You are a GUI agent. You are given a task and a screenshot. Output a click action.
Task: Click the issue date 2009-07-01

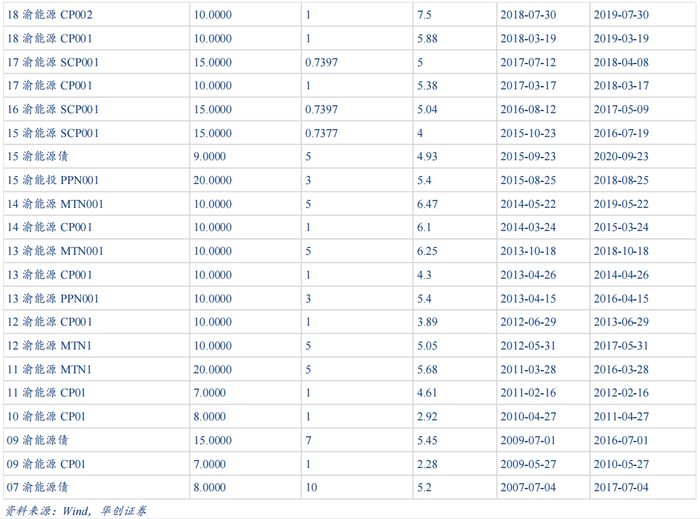(528, 440)
